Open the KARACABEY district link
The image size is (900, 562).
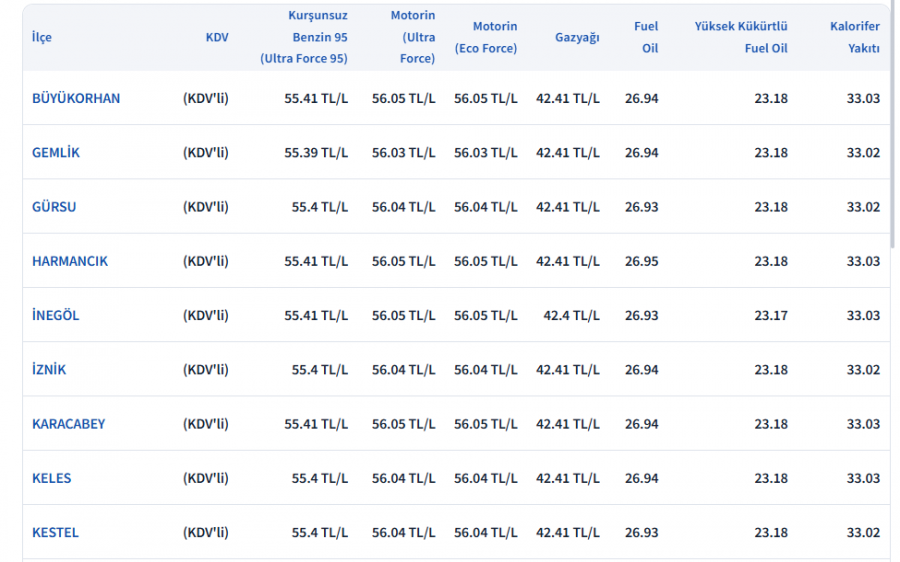[x=68, y=424]
